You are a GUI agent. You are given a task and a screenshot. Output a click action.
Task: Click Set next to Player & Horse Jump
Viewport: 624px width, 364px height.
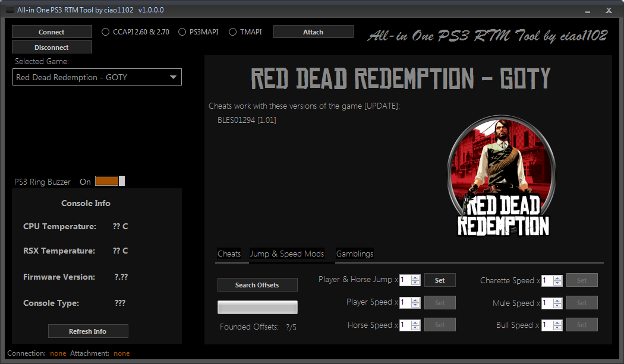click(440, 280)
